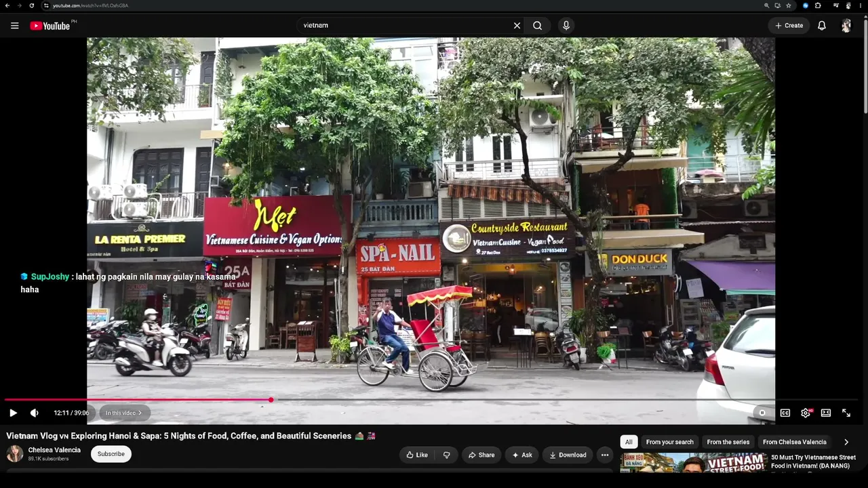The image size is (868, 488).
Task: Open the YouTube notifications bell
Action: point(822,26)
